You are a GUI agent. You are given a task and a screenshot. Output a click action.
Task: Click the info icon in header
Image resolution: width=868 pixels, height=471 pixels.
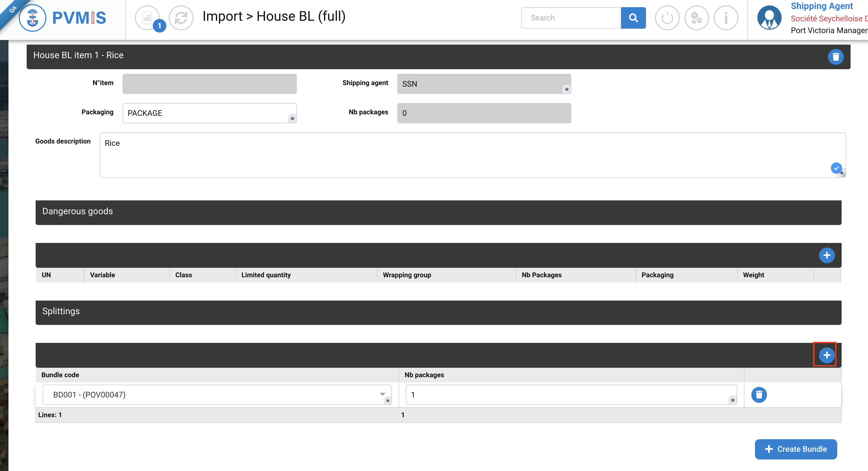[x=726, y=18]
